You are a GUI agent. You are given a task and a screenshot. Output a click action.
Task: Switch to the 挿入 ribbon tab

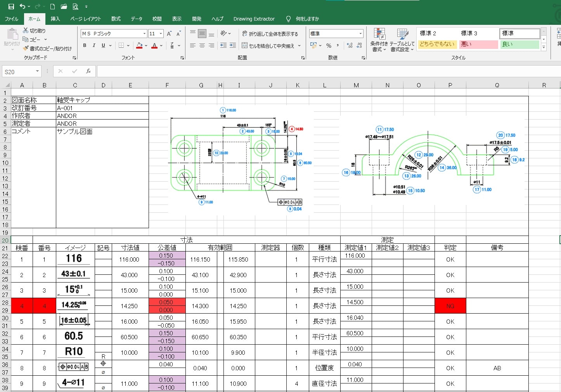[x=55, y=19]
